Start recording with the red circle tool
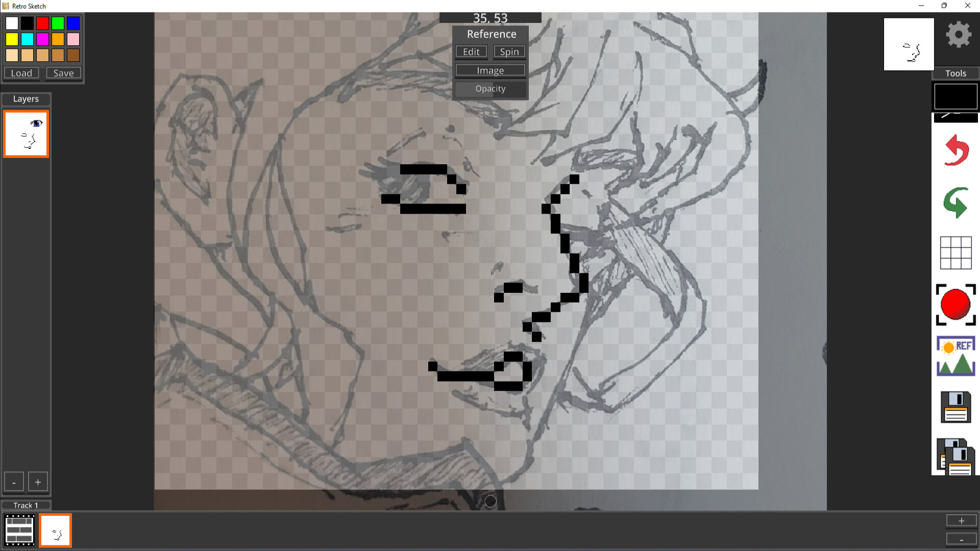Screen dimensions: 980x551 pyautogui.click(x=955, y=305)
